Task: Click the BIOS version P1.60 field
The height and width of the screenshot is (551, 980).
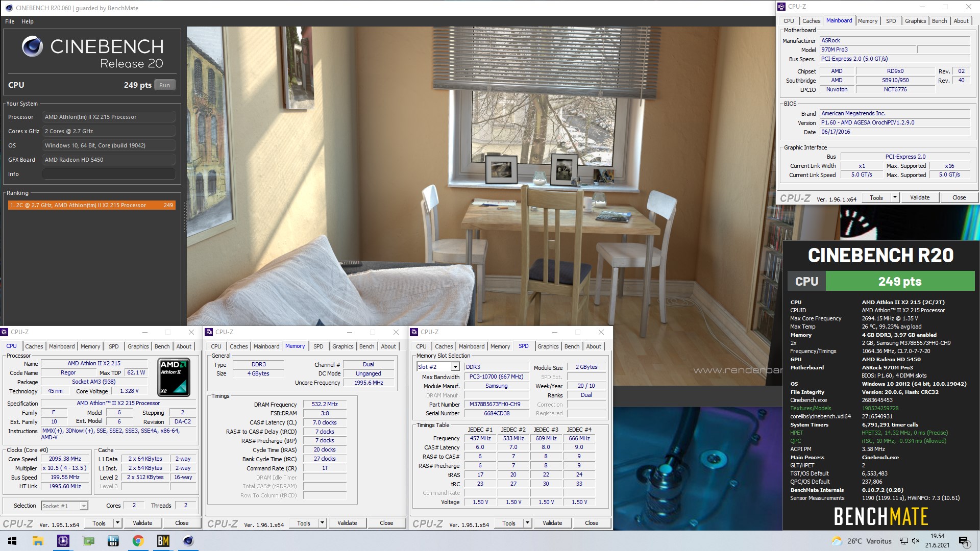Action: pyautogui.click(x=894, y=122)
